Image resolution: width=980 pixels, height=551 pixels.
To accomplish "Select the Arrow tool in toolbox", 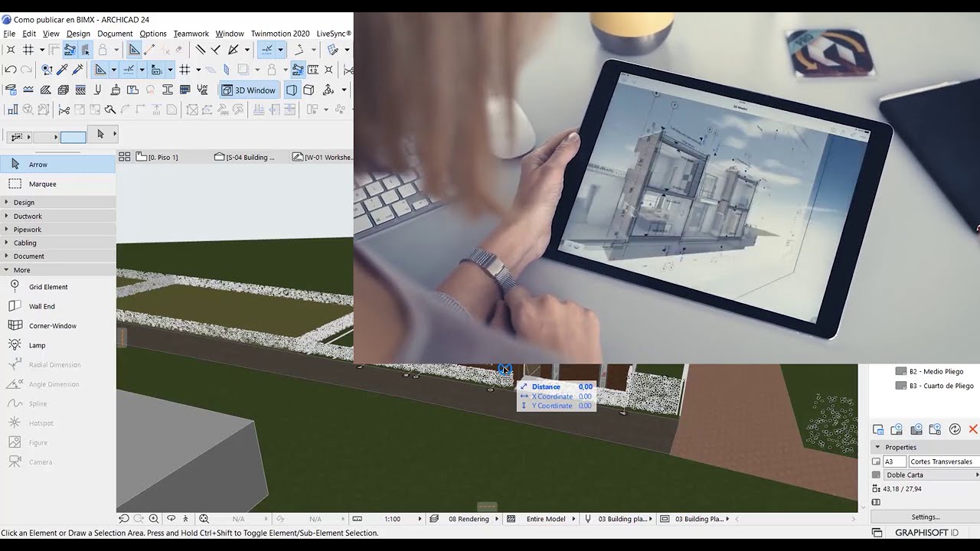I will [57, 164].
